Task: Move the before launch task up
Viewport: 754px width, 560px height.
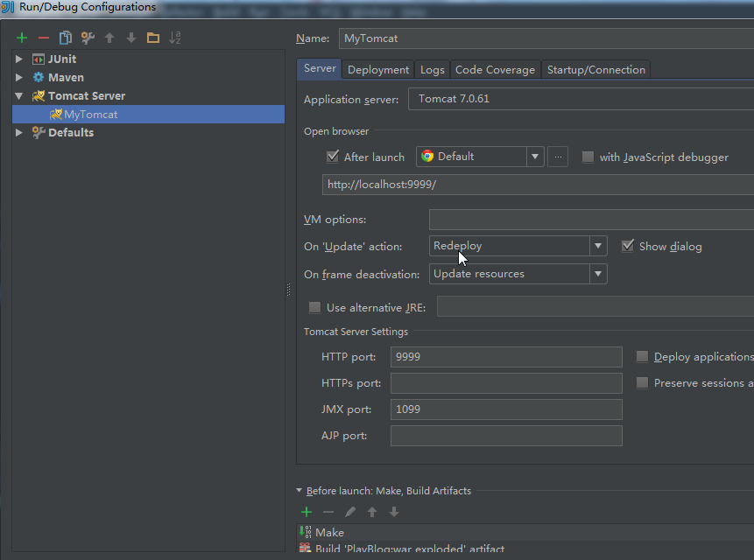Action: point(372,512)
